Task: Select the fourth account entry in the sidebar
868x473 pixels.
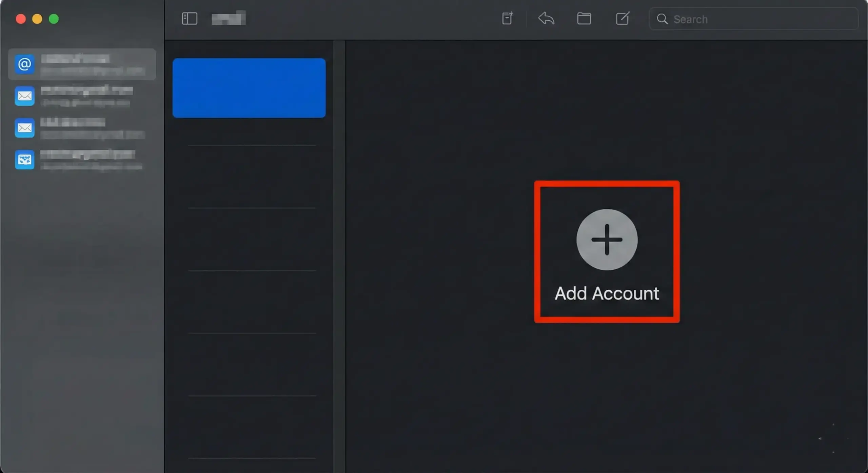Action: (x=82, y=160)
